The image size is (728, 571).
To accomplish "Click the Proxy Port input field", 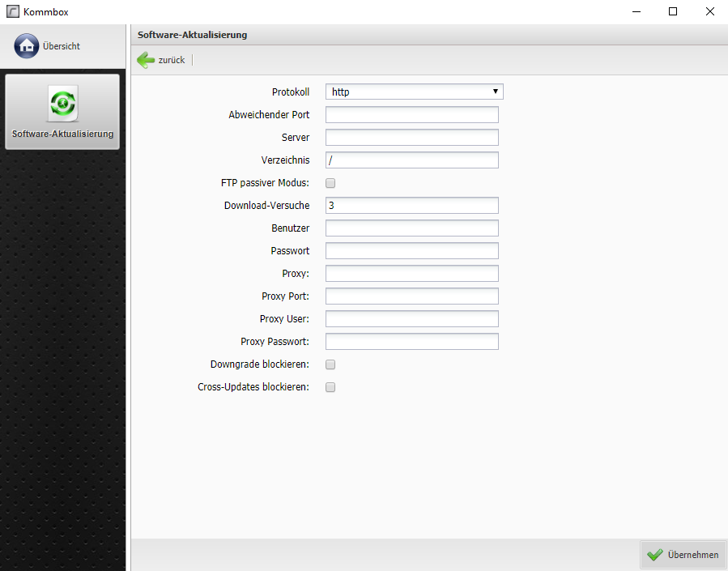I will point(411,296).
